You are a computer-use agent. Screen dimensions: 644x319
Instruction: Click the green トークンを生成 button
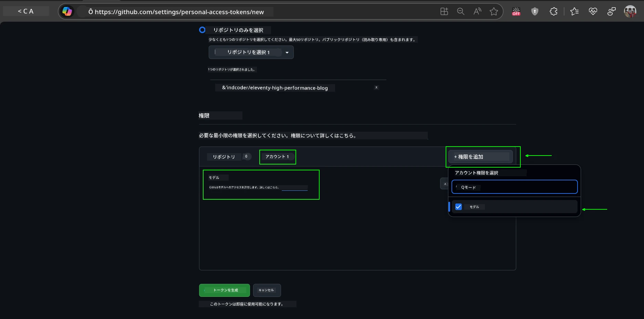(225, 290)
